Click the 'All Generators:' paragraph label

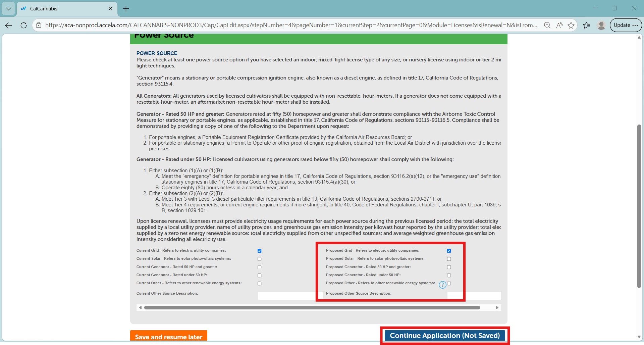pos(154,96)
